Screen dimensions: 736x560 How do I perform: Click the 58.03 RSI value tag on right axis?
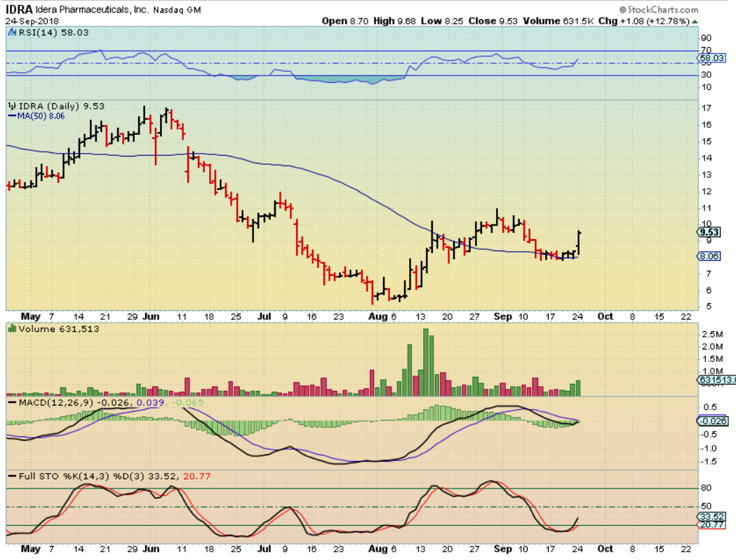pyautogui.click(x=711, y=58)
